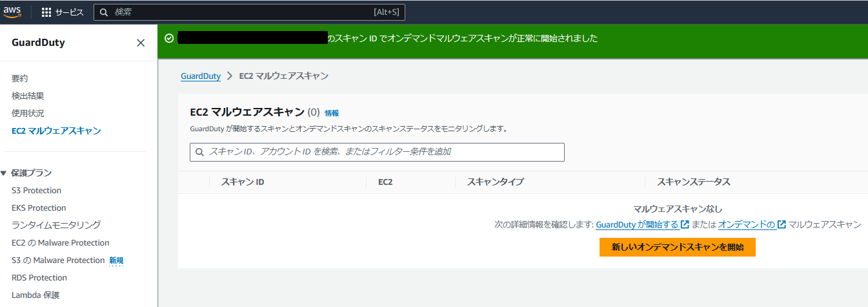
Task: Open the 情報 info link
Action: (x=332, y=113)
